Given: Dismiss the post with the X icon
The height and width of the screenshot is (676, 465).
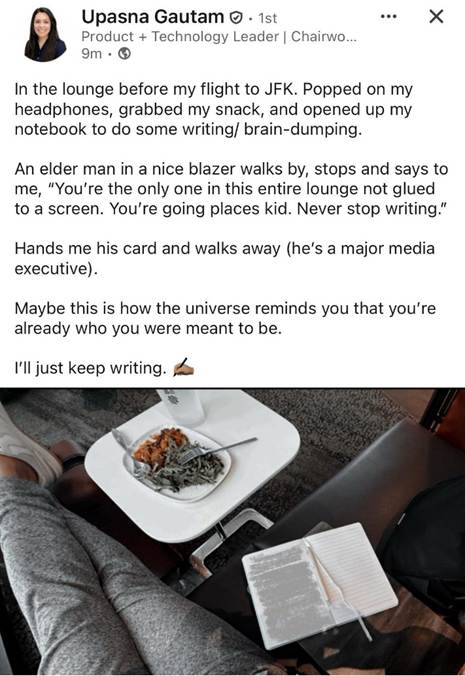Looking at the screenshot, I should tap(436, 17).
